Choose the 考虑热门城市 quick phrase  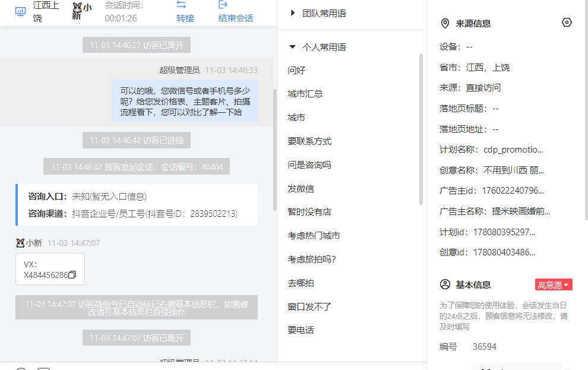click(x=314, y=235)
